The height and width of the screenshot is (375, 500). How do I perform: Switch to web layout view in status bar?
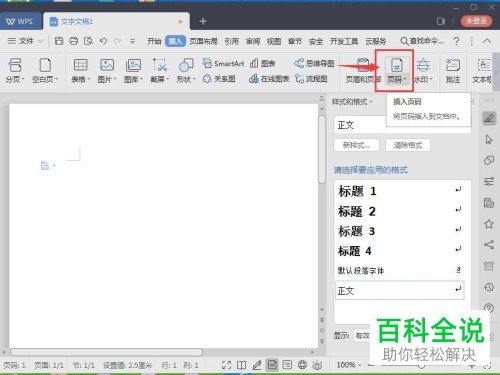302,365
